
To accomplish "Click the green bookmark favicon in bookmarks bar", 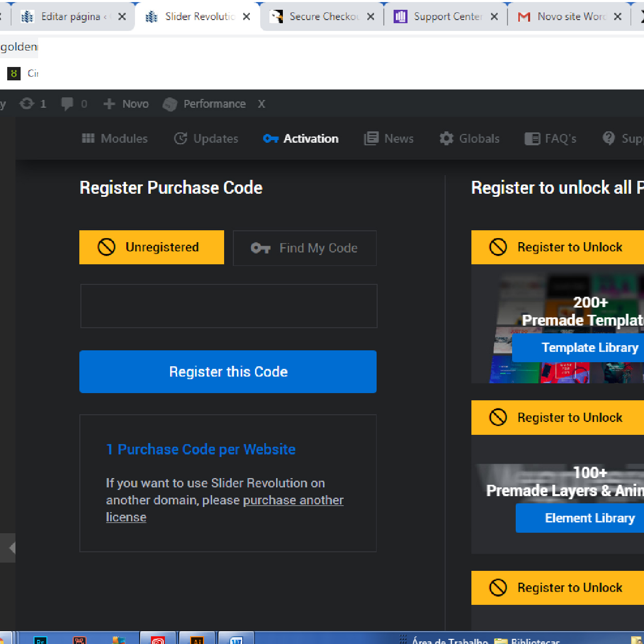I will (x=14, y=74).
